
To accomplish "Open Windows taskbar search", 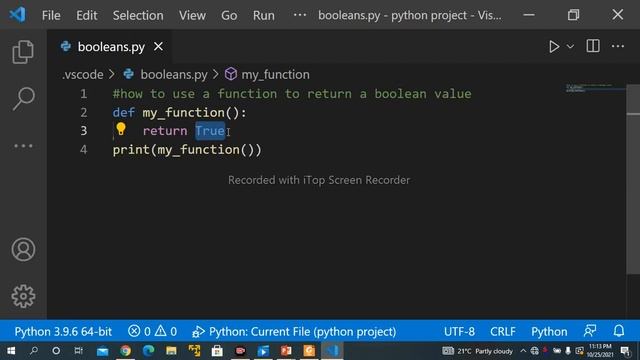I will [34, 351].
